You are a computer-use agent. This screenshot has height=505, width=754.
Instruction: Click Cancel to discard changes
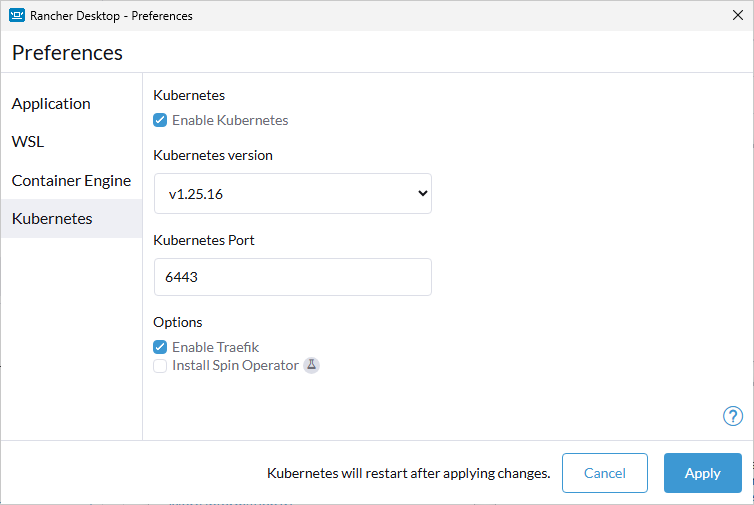click(604, 473)
